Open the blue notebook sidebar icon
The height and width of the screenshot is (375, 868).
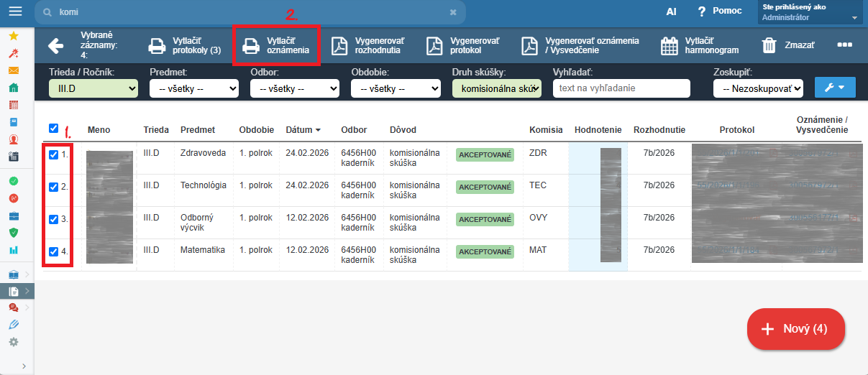point(14,122)
